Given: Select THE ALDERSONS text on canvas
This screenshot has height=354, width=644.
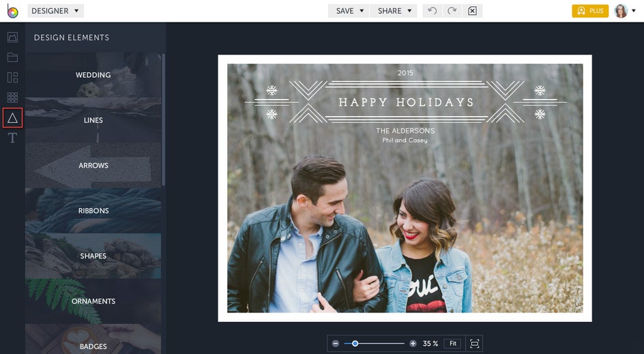Looking at the screenshot, I should point(405,130).
